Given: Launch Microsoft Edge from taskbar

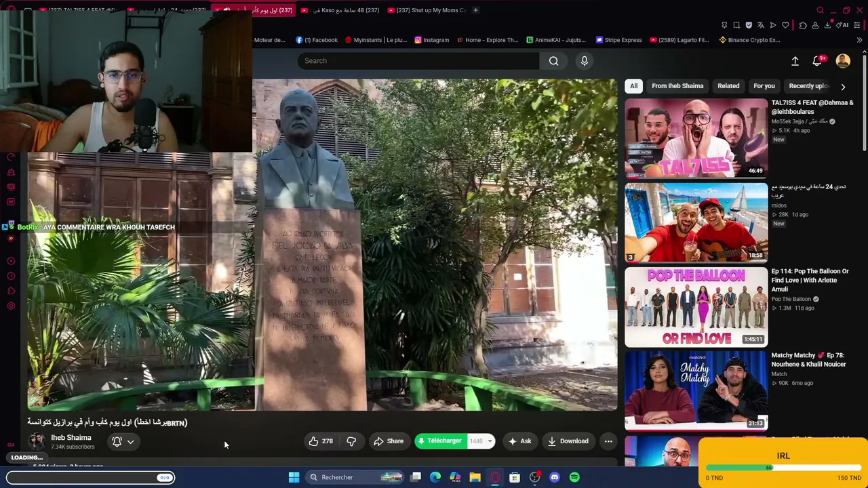Looking at the screenshot, I should [x=435, y=477].
